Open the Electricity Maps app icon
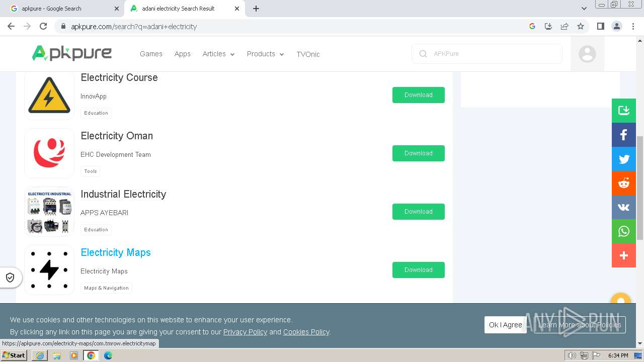 pos(49,270)
